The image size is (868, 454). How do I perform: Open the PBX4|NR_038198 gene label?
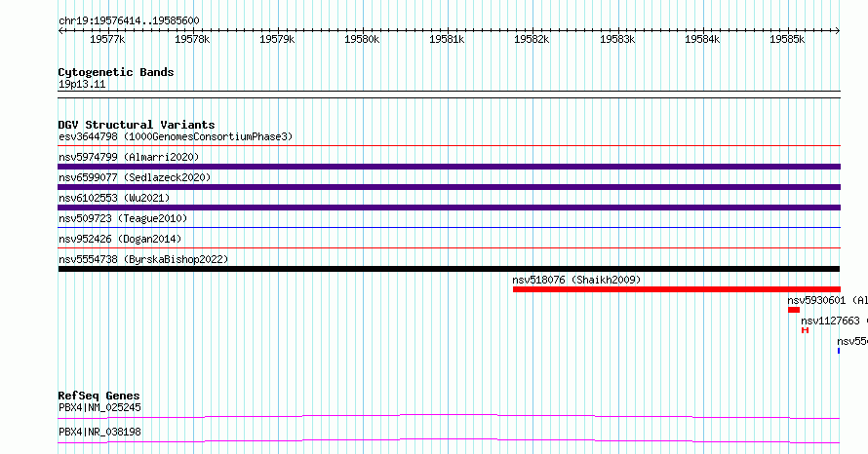click(x=99, y=432)
